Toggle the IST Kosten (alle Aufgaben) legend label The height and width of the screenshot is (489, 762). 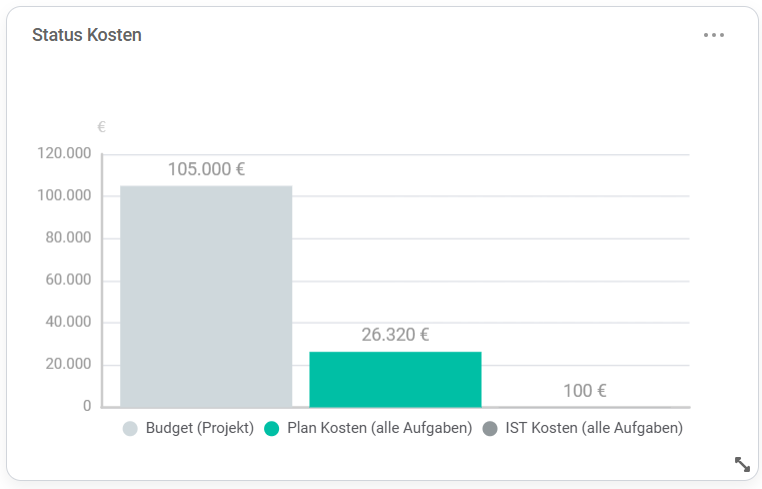pyautogui.click(x=594, y=428)
